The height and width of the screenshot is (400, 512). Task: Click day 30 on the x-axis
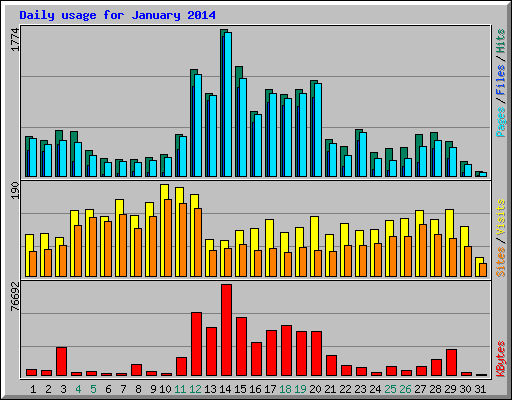(465, 389)
